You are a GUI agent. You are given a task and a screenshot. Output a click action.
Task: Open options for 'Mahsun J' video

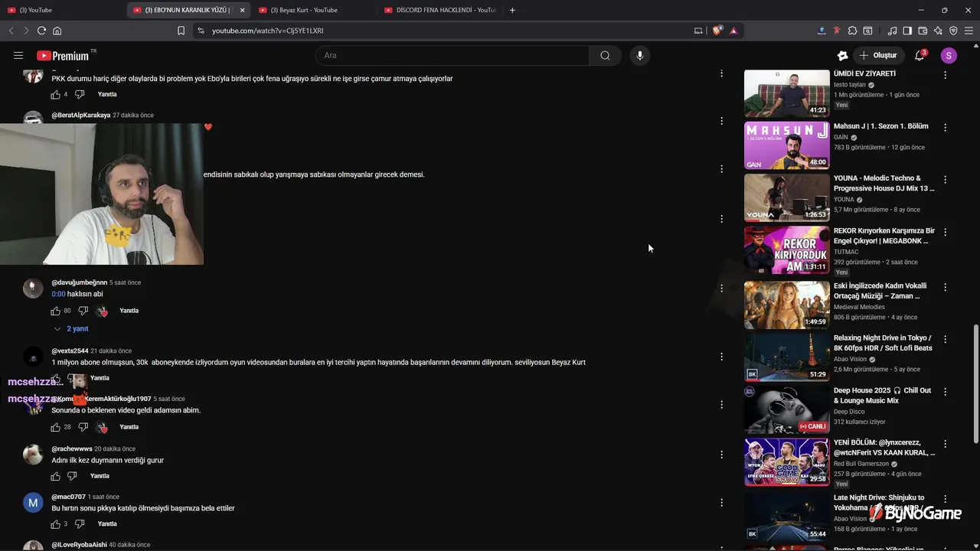click(x=945, y=128)
